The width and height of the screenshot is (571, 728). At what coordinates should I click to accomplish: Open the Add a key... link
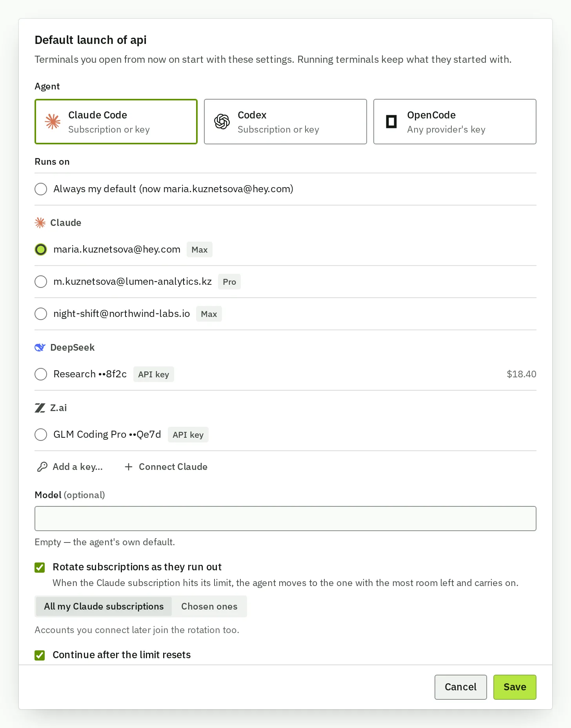[x=70, y=467]
